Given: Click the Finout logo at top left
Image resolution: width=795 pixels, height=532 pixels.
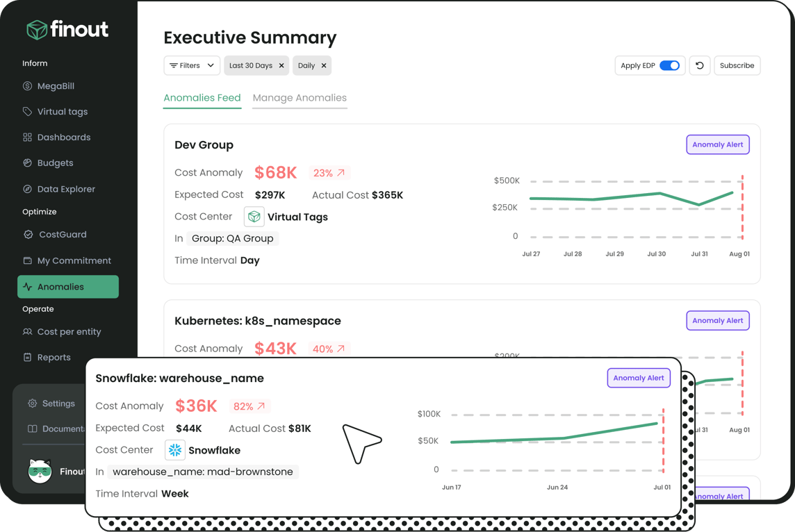Looking at the screenshot, I should (67, 29).
